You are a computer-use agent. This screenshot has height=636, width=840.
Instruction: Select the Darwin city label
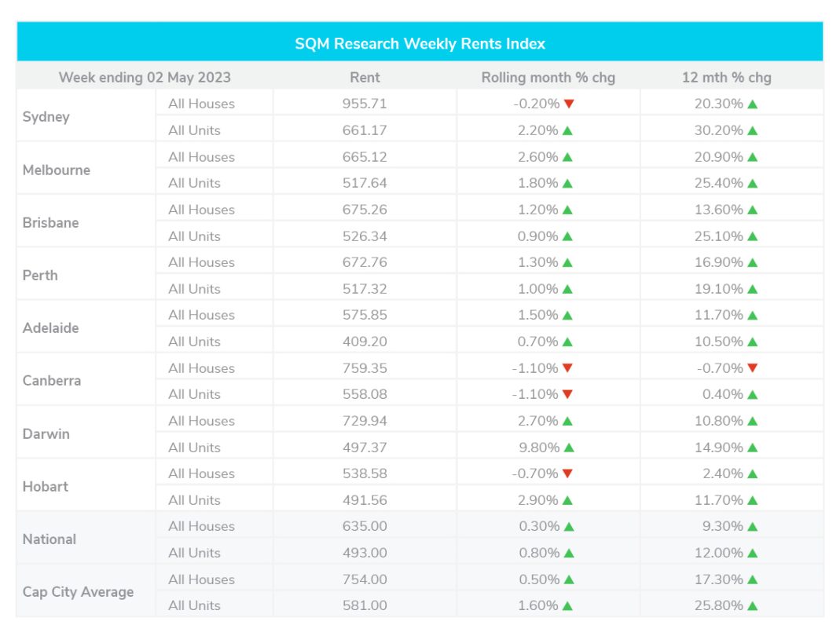pos(46,433)
